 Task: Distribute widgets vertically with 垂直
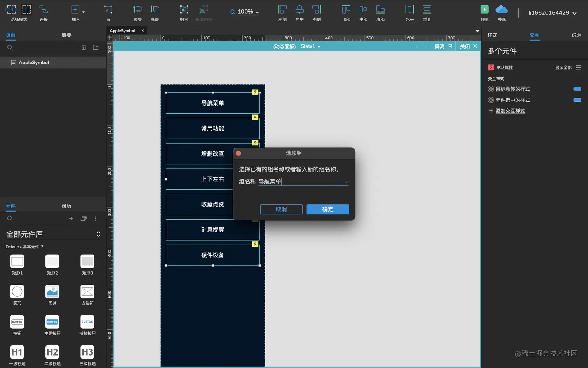click(427, 13)
